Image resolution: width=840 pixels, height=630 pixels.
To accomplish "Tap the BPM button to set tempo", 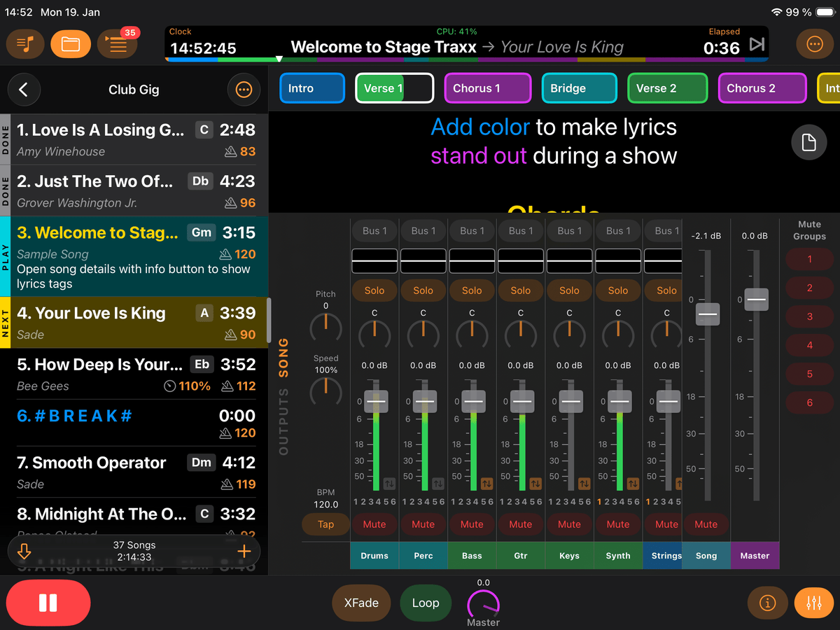I will click(x=325, y=524).
